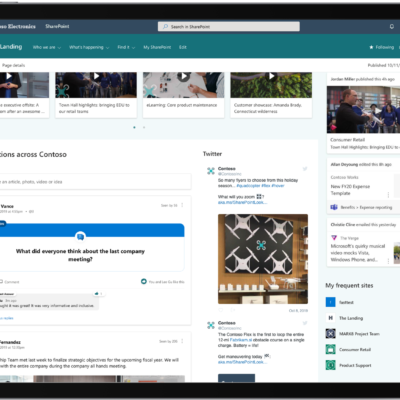Image resolution: width=400 pixels, height=400 pixels.
Task: Click the Page details link
Action: (13, 65)
